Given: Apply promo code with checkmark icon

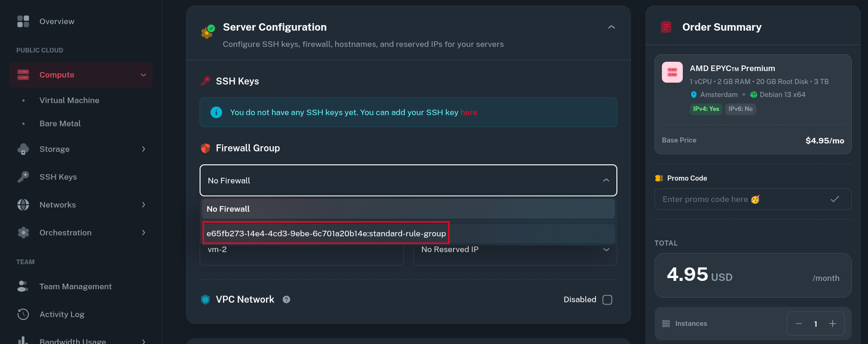Looking at the screenshot, I should [835, 199].
